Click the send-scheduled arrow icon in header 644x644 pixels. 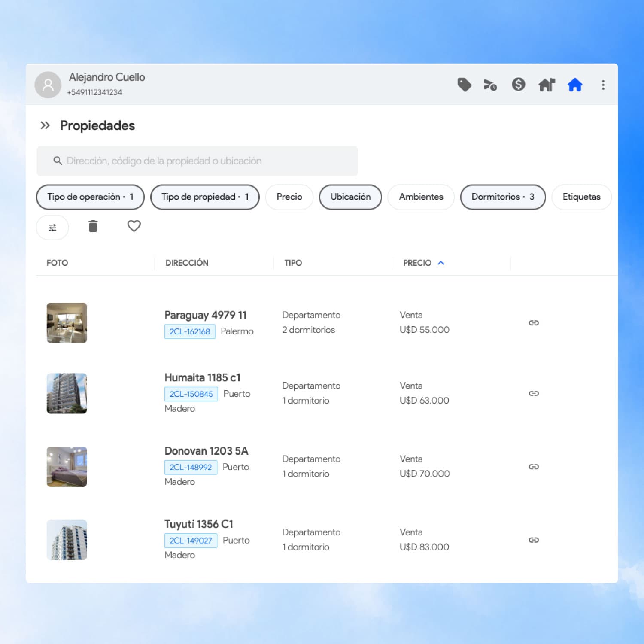click(490, 85)
